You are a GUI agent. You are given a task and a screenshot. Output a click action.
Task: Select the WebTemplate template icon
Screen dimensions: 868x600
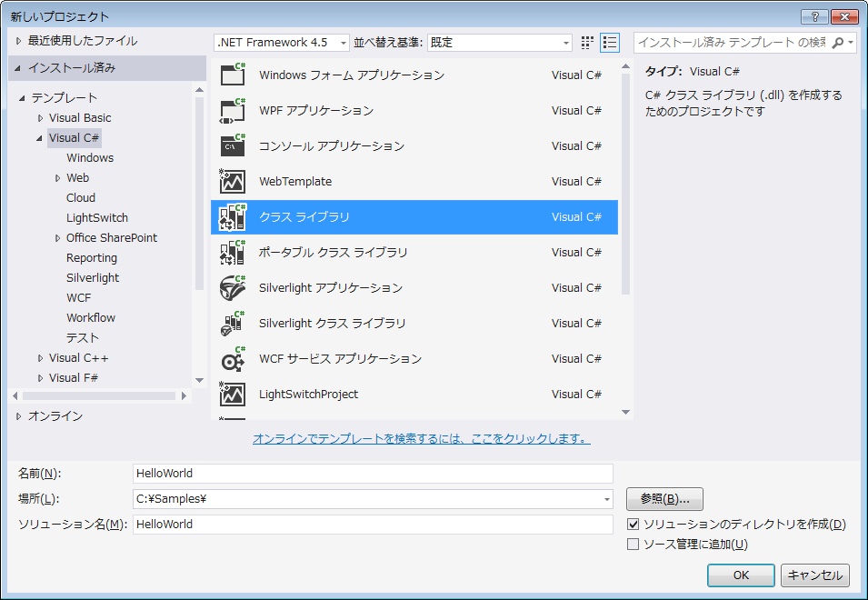[233, 181]
